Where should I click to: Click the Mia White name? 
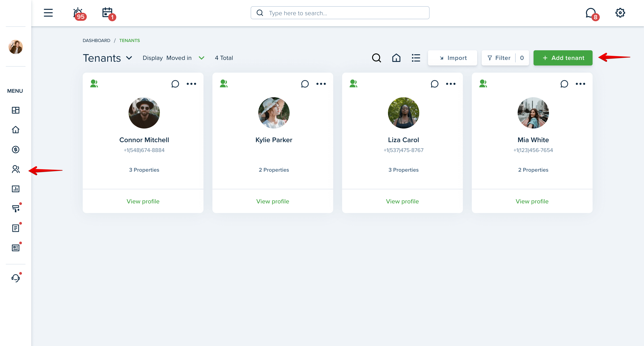point(533,140)
